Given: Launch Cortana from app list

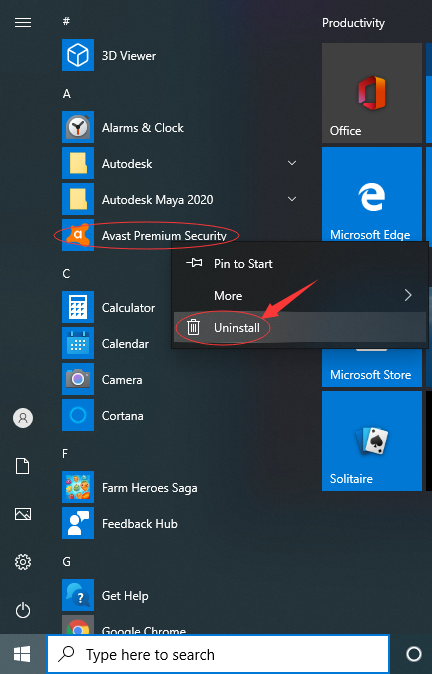Looking at the screenshot, I should click(122, 416).
